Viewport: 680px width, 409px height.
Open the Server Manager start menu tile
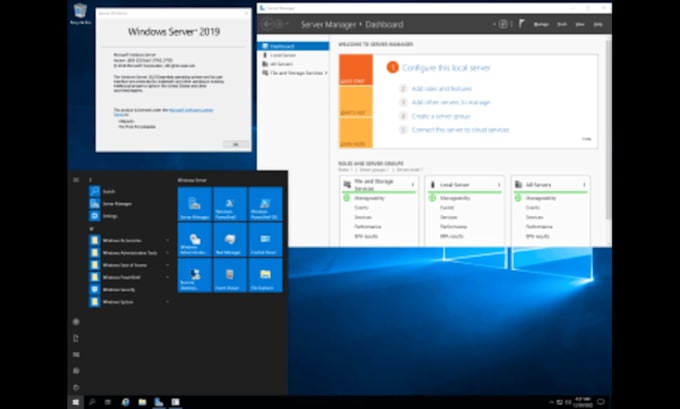pos(195,204)
